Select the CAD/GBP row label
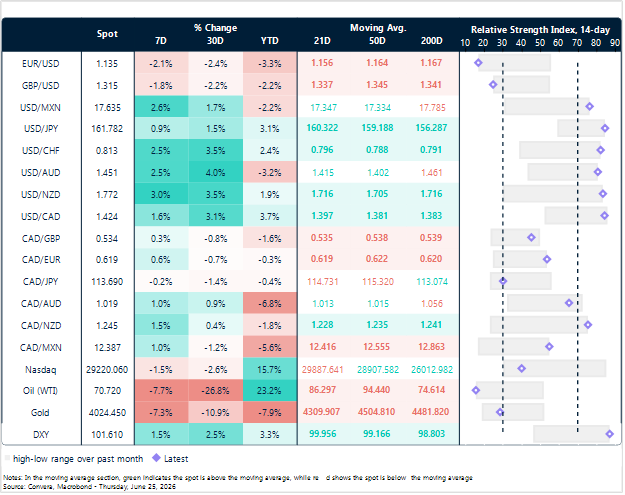Viewport: 625px width, 495px height. coord(41,239)
